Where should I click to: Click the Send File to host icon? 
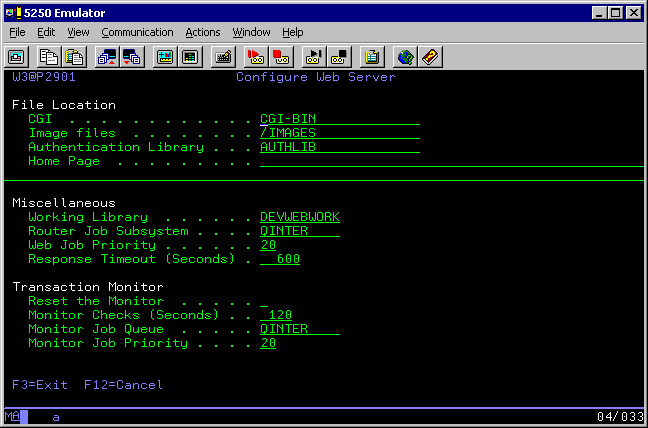107,57
